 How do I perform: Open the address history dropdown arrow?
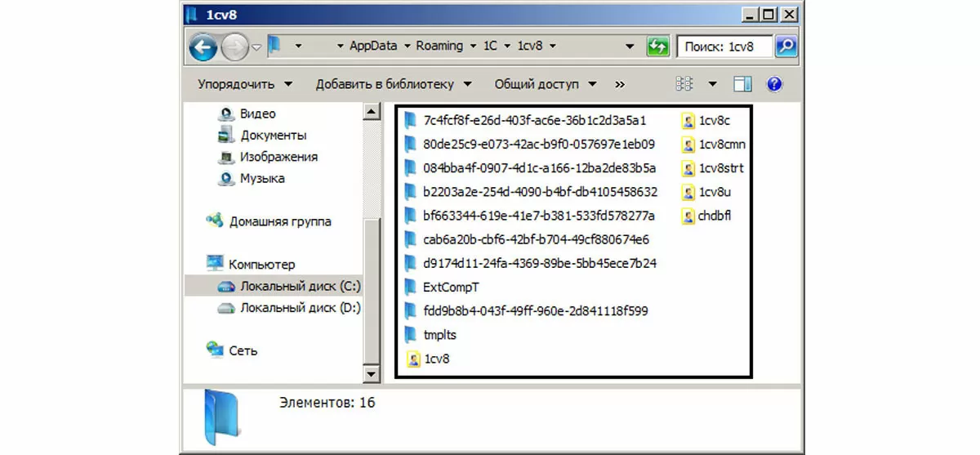[629, 47]
